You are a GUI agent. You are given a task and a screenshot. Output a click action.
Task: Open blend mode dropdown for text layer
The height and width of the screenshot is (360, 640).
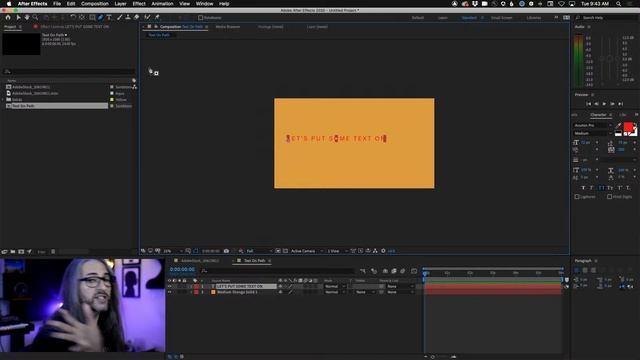coord(335,287)
